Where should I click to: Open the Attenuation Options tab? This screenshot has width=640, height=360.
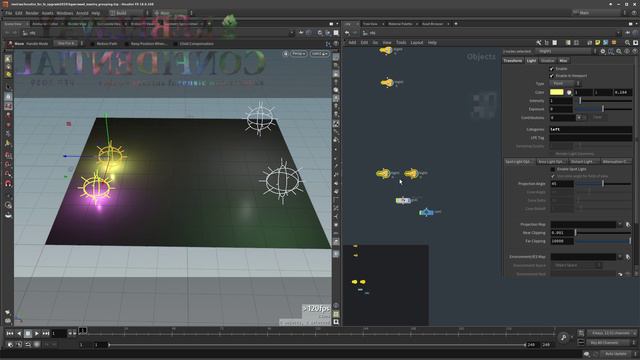click(x=615, y=162)
